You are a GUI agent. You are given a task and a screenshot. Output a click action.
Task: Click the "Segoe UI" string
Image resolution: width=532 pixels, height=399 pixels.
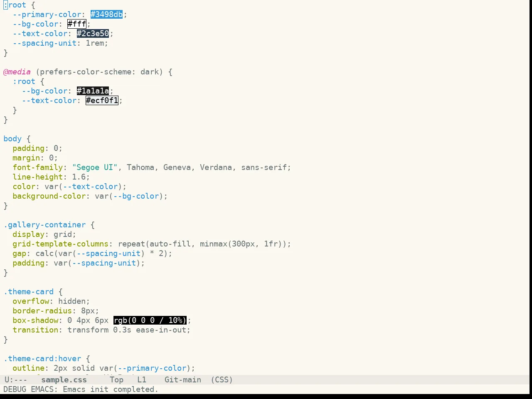95,167
